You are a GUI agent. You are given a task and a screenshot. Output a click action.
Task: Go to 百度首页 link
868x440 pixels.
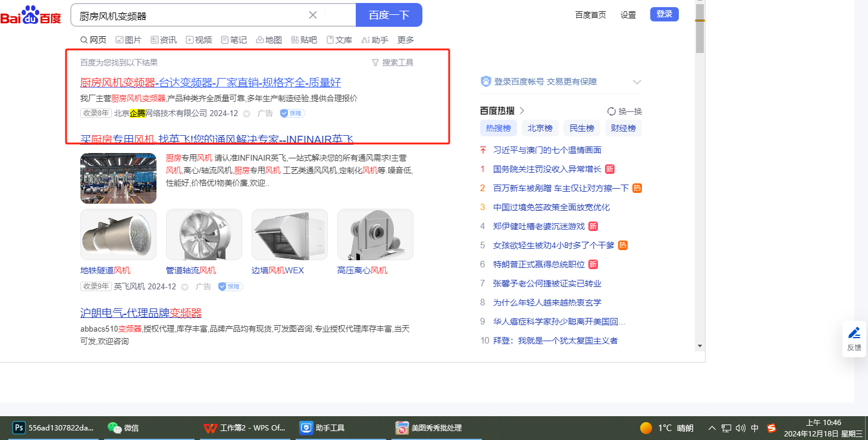click(x=591, y=15)
